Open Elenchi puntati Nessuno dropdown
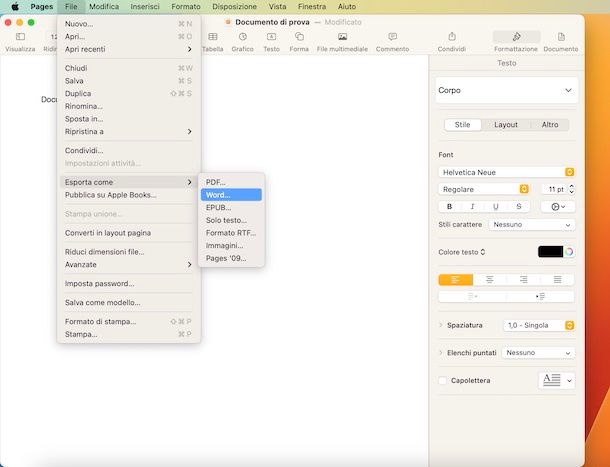This screenshot has width=610, height=467. point(538,353)
